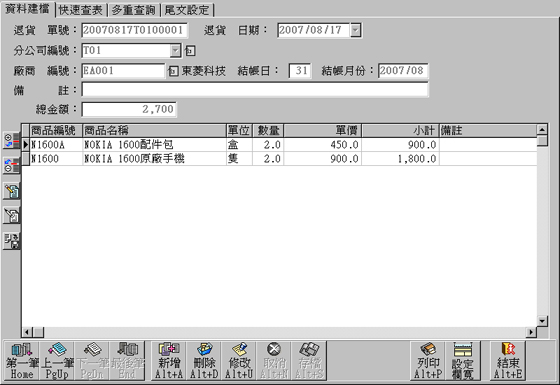Click the 結帳月份 field 2007/08
560x385 pixels.
pos(403,71)
